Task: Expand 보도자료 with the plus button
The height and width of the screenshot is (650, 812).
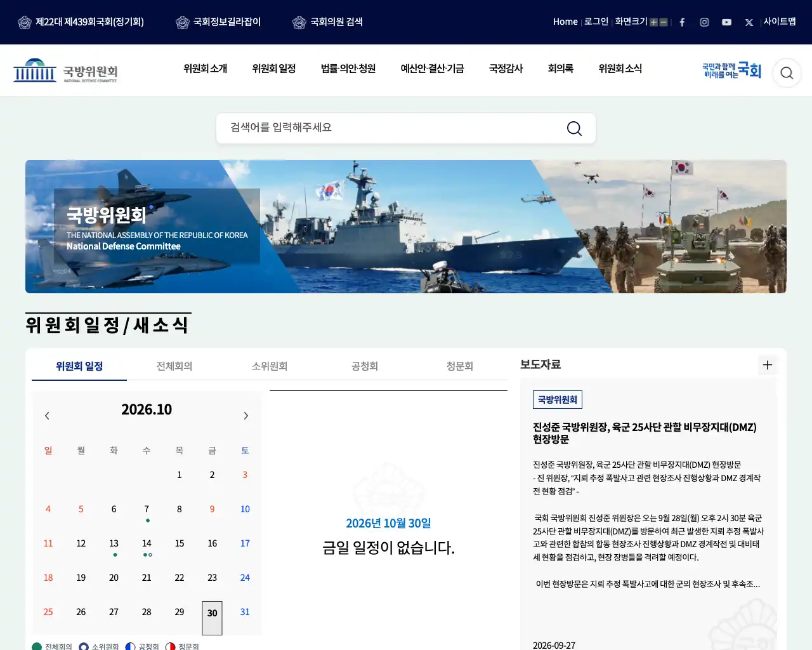Action: click(768, 365)
